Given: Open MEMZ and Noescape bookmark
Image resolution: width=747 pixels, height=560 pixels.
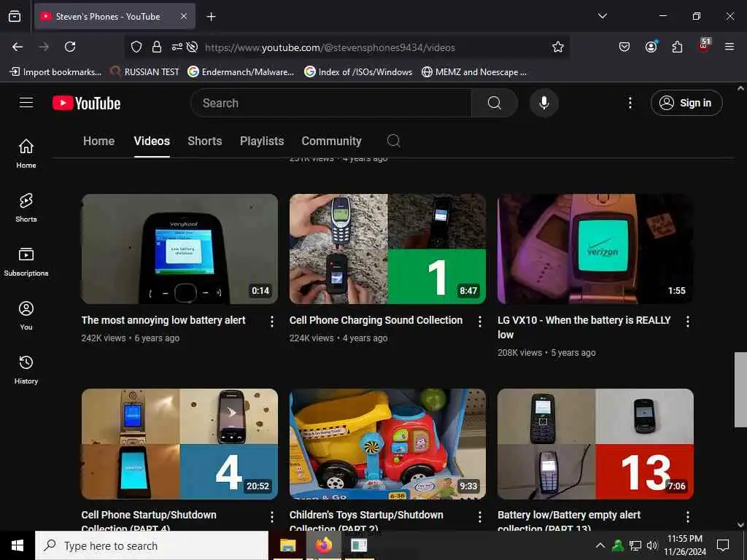Looking at the screenshot, I should point(474,72).
